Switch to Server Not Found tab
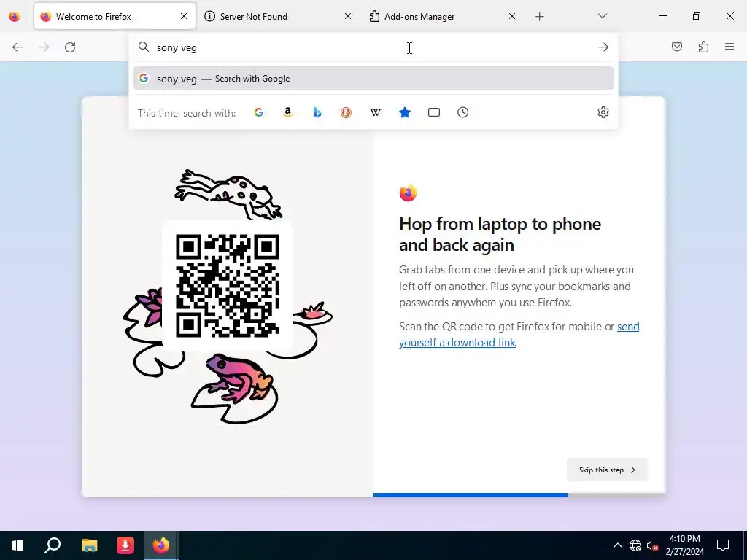The height and width of the screenshot is (560, 747). click(278, 17)
